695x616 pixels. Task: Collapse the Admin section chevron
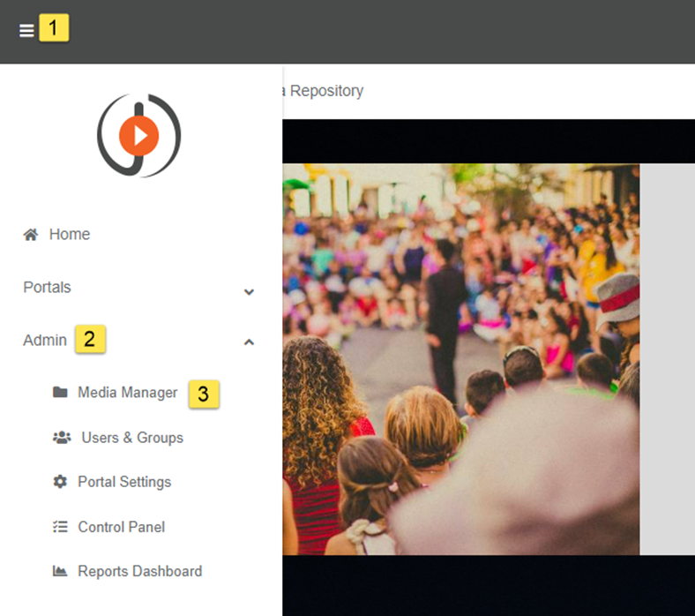[249, 342]
